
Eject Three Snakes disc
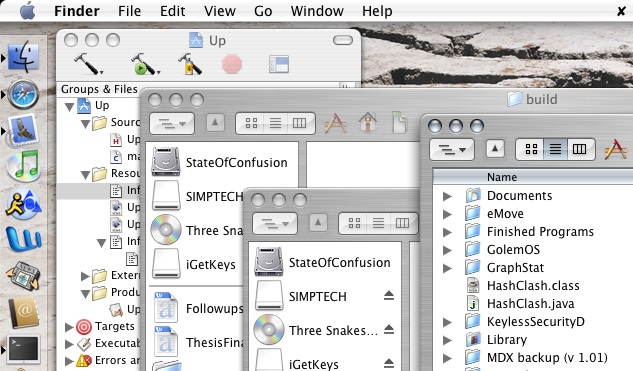389,329
